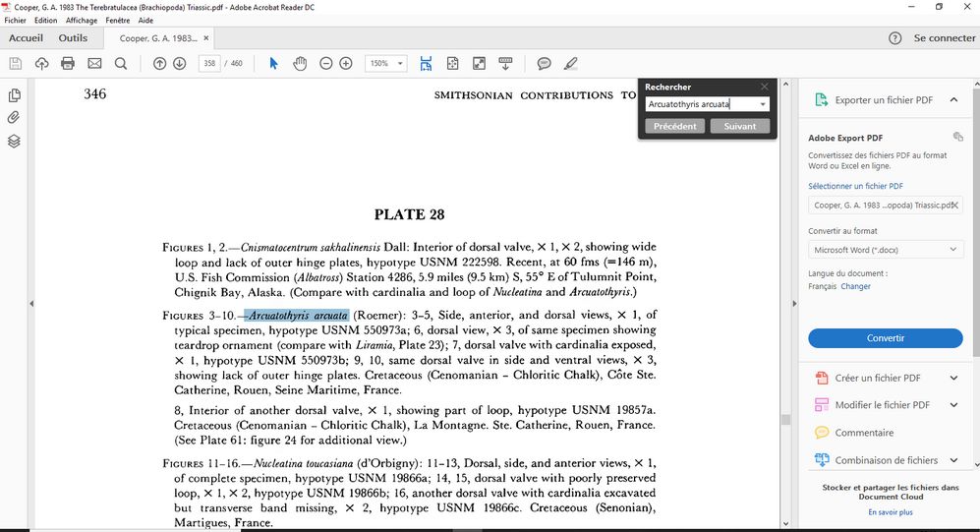Image resolution: width=980 pixels, height=532 pixels.
Task: Open the search magnifier tool
Action: click(x=121, y=63)
